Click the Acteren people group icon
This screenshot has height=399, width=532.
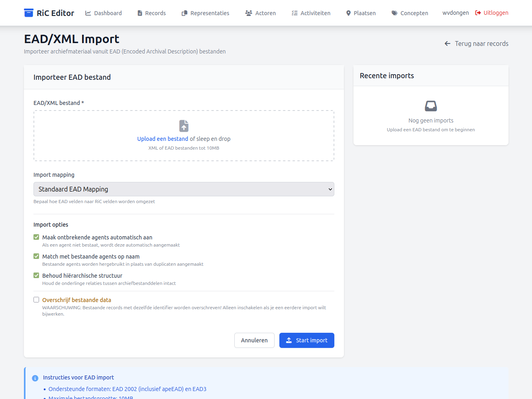pos(249,13)
